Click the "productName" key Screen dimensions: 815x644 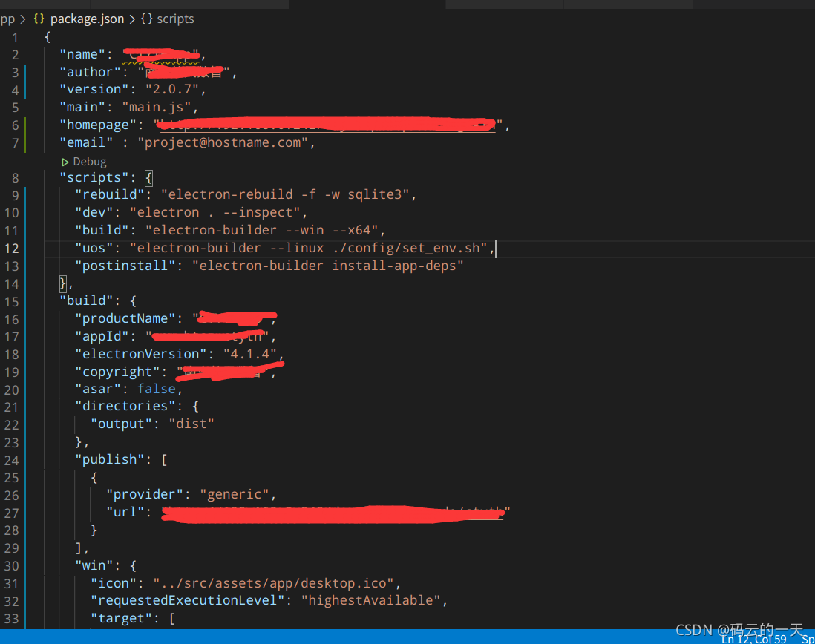(x=125, y=318)
